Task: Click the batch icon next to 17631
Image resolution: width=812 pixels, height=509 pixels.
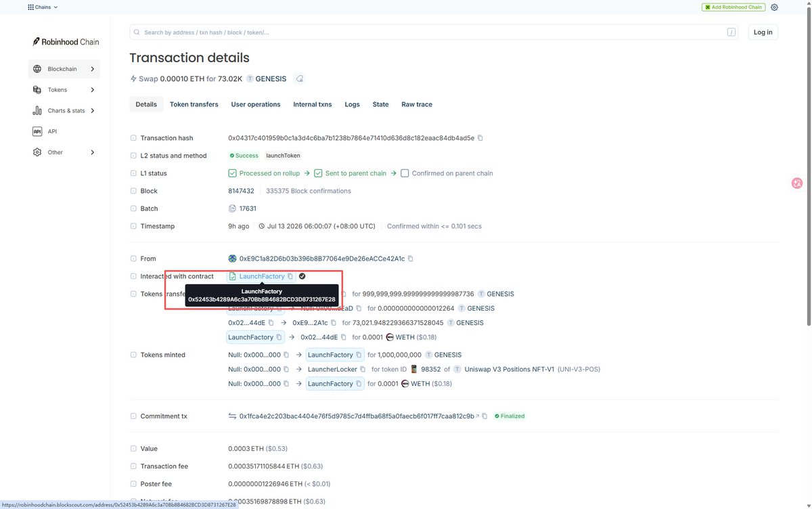Action: pos(233,208)
